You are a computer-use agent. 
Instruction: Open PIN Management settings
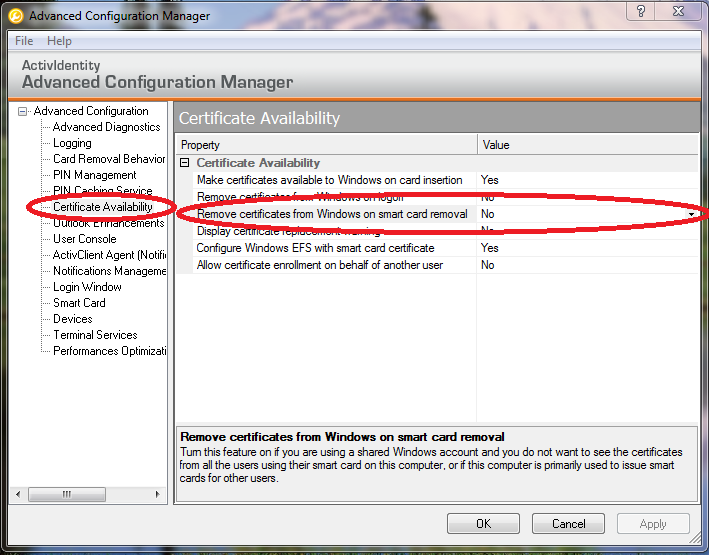(94, 175)
